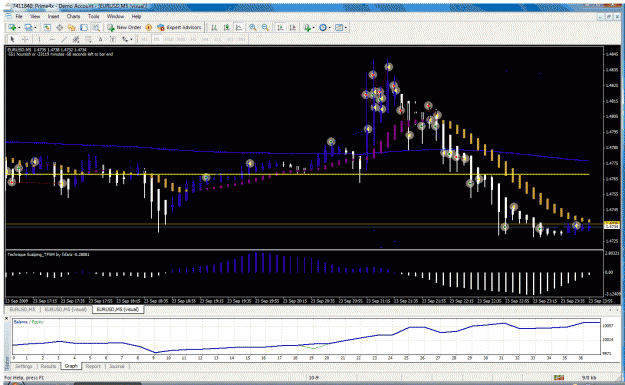The image size is (625, 385).
Task: Expand the Profiles dropdown arrow
Action: [35, 28]
